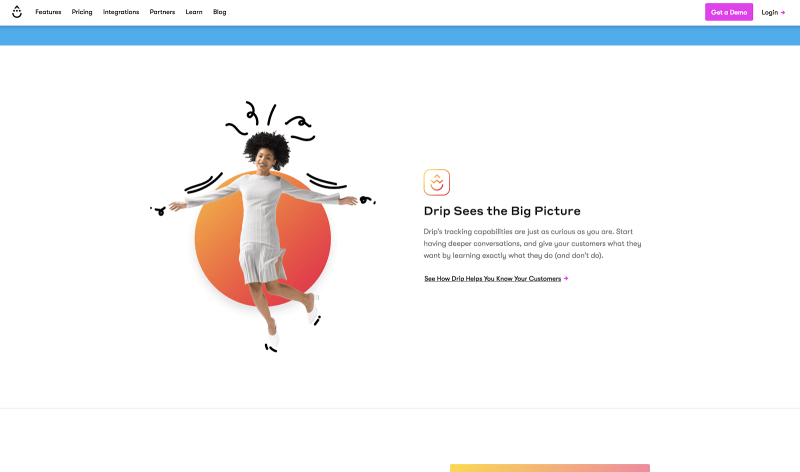Click the pink arrow after the customers link
This screenshot has width=800, height=472.
(x=566, y=279)
